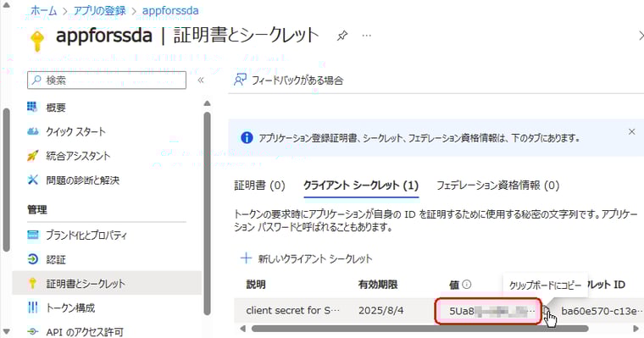The height and width of the screenshot is (338, 644).
Task: Click the 値 column header
Action: 454,285
